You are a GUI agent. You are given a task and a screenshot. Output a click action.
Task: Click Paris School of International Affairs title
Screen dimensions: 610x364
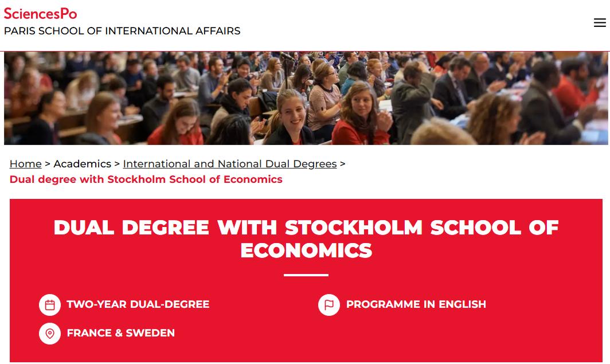(x=122, y=31)
